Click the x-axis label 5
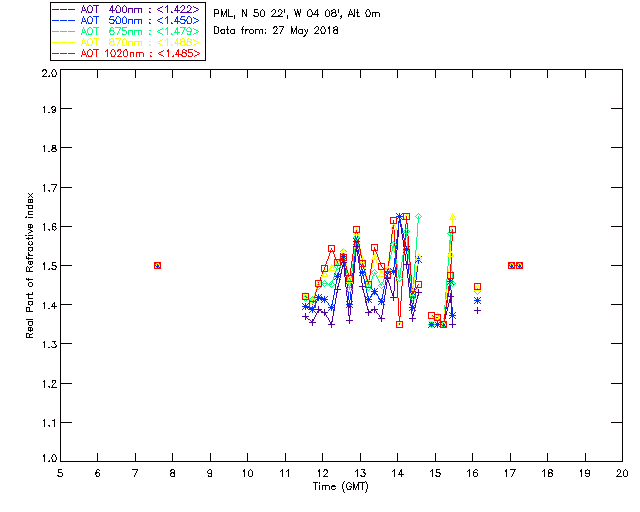 pyautogui.click(x=60, y=473)
